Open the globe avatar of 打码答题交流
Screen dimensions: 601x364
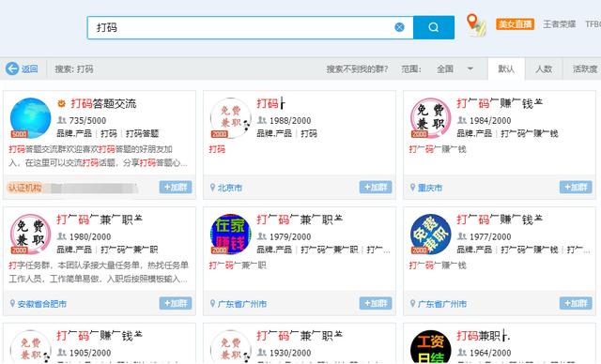pos(30,118)
